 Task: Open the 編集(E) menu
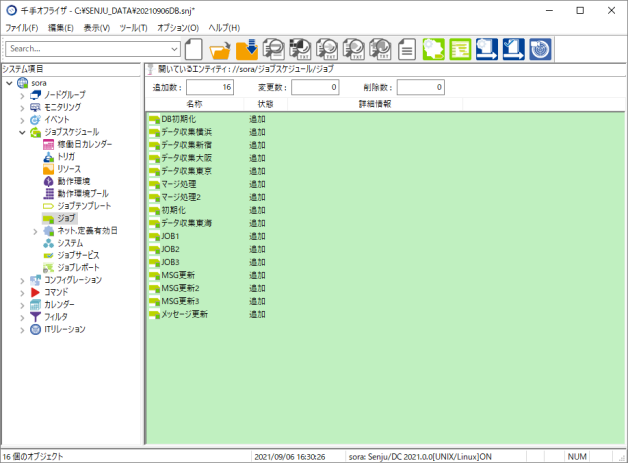tap(61, 28)
